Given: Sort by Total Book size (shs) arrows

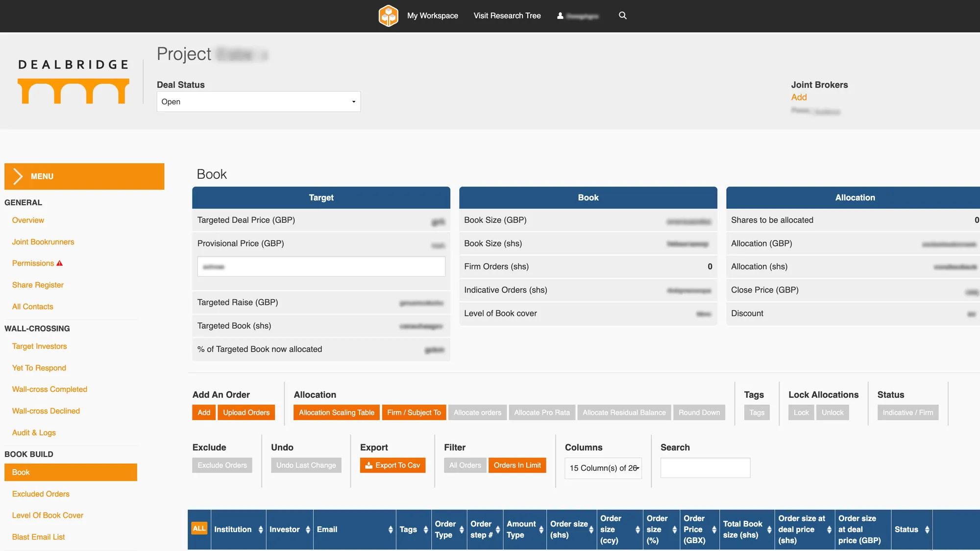Looking at the screenshot, I should click(x=769, y=529).
